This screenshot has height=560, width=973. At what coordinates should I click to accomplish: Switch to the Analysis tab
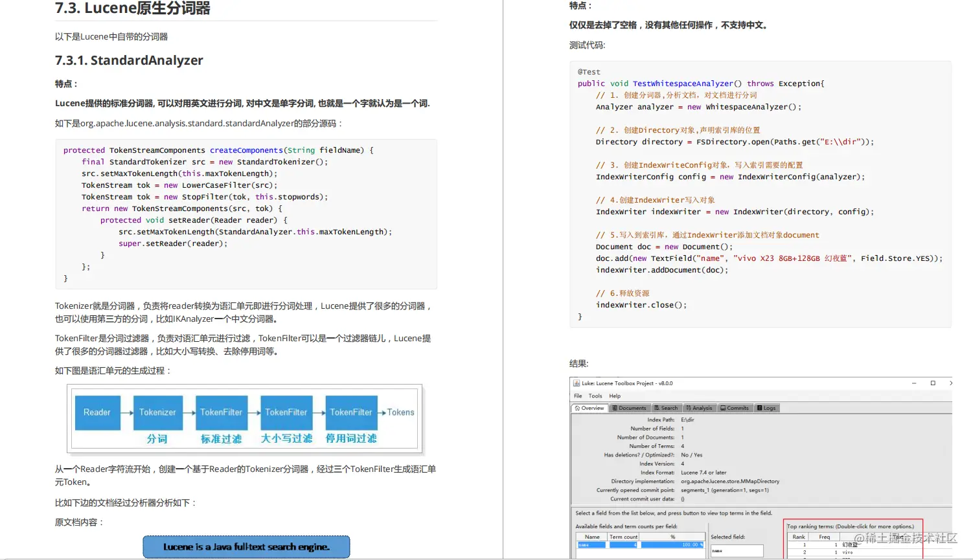699,408
